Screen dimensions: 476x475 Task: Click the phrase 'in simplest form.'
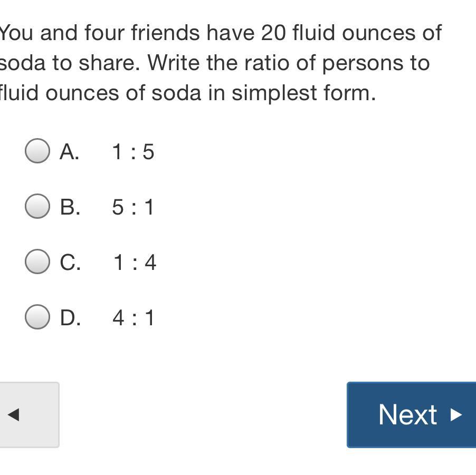click(303, 93)
